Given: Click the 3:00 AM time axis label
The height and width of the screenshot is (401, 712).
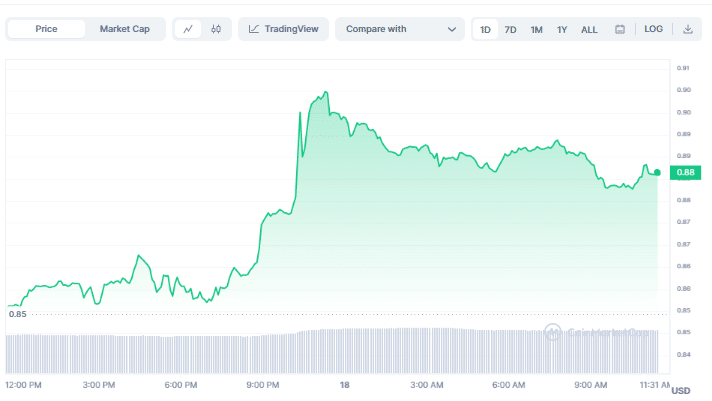Looking at the screenshot, I should pyautogui.click(x=427, y=385).
